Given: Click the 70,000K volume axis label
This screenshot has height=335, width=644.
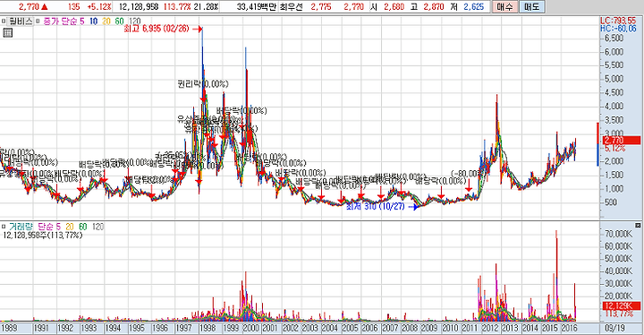Looking at the screenshot, I should [x=618, y=234].
